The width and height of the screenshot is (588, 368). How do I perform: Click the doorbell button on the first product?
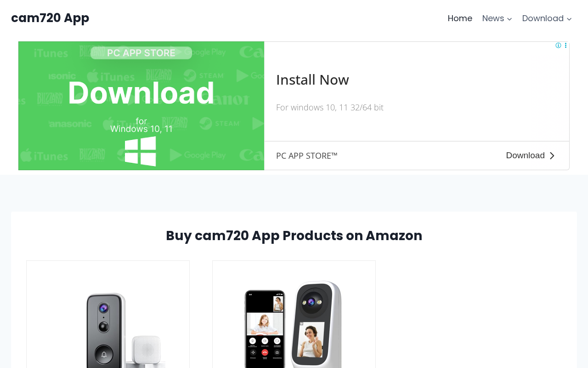pos(104,354)
